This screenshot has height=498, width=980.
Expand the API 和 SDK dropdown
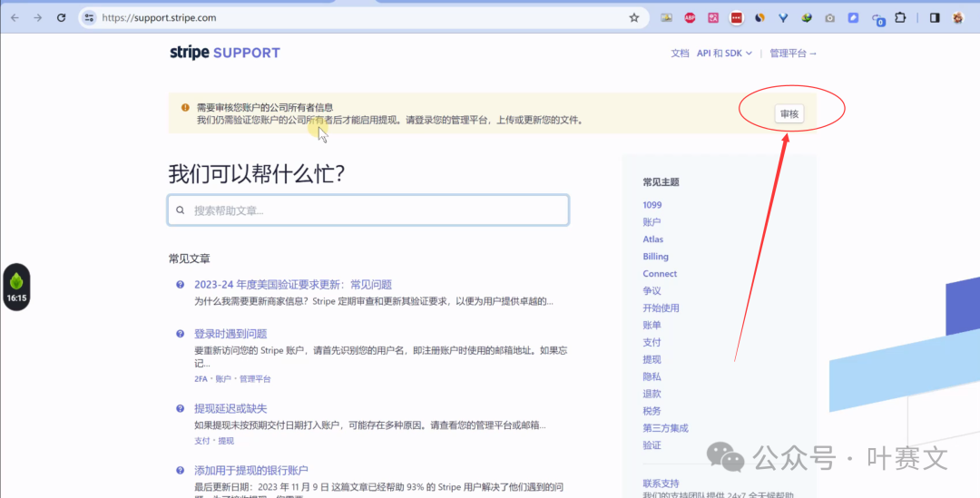724,54
